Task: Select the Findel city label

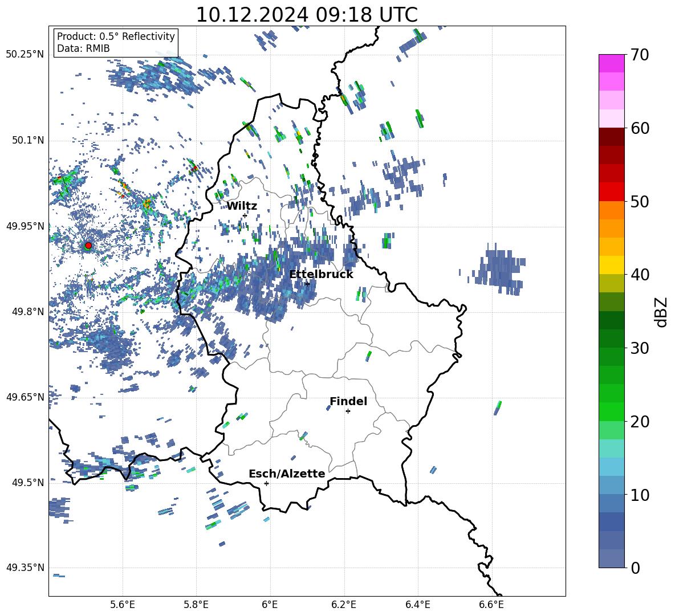Action: pos(348,401)
